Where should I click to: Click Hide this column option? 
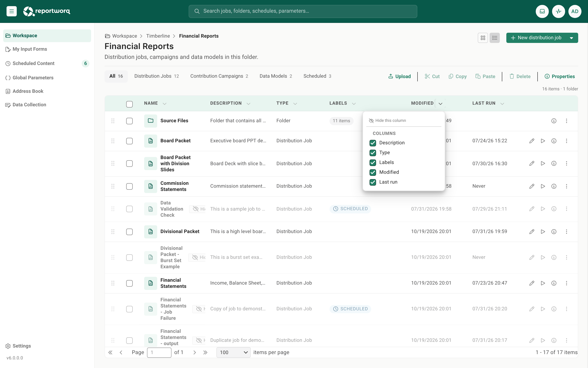coord(387,120)
